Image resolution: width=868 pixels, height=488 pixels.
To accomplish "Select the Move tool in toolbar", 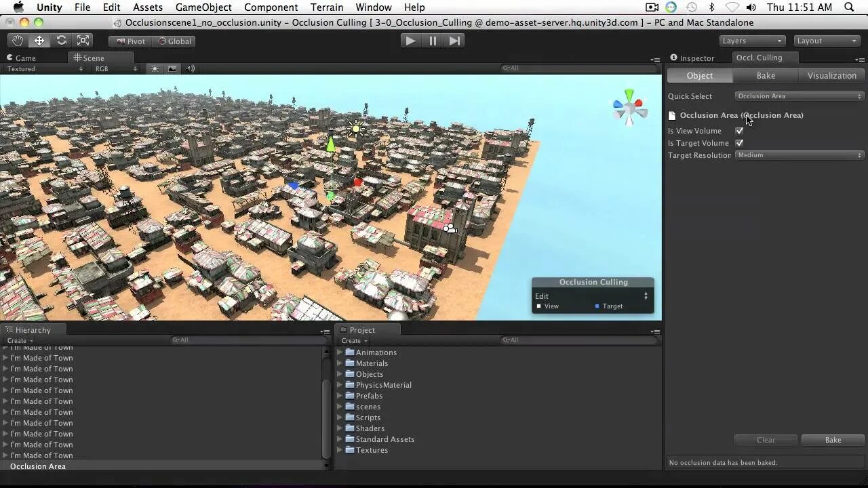I will click(39, 41).
